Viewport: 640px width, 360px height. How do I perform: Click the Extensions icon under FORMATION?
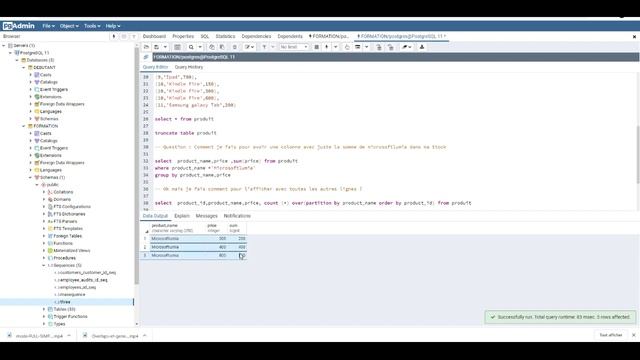(37, 156)
